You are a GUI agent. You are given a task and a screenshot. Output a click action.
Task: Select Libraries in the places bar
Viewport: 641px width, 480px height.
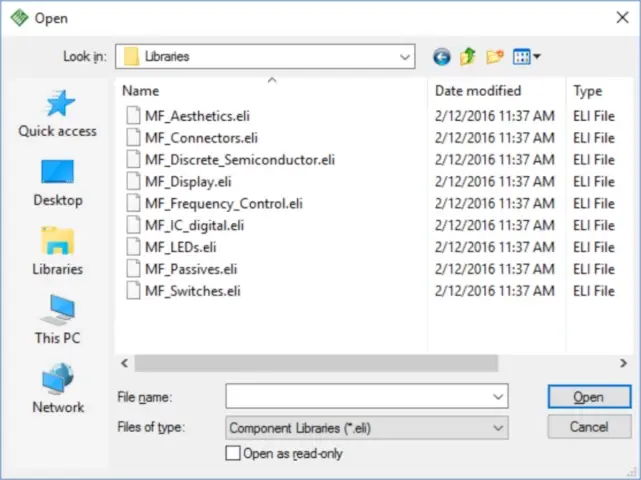[58, 251]
